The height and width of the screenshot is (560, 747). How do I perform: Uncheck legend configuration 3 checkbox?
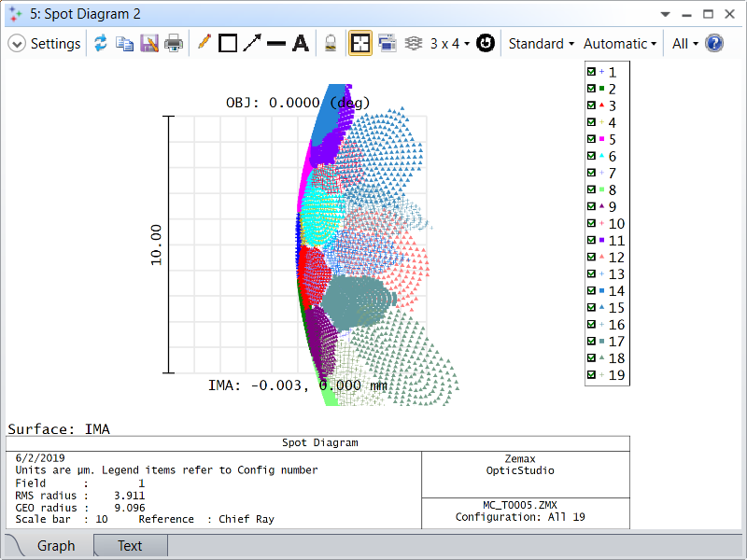pyautogui.click(x=591, y=105)
